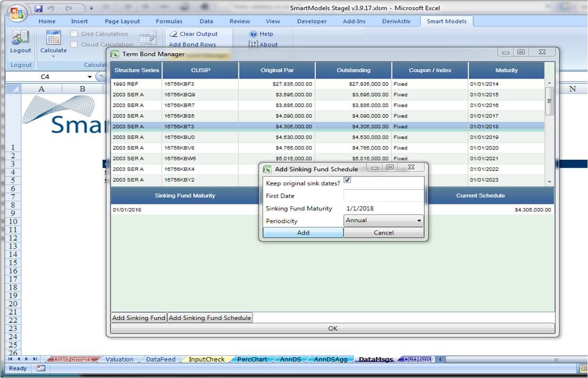Open Formulas ribbon tab

169,21
